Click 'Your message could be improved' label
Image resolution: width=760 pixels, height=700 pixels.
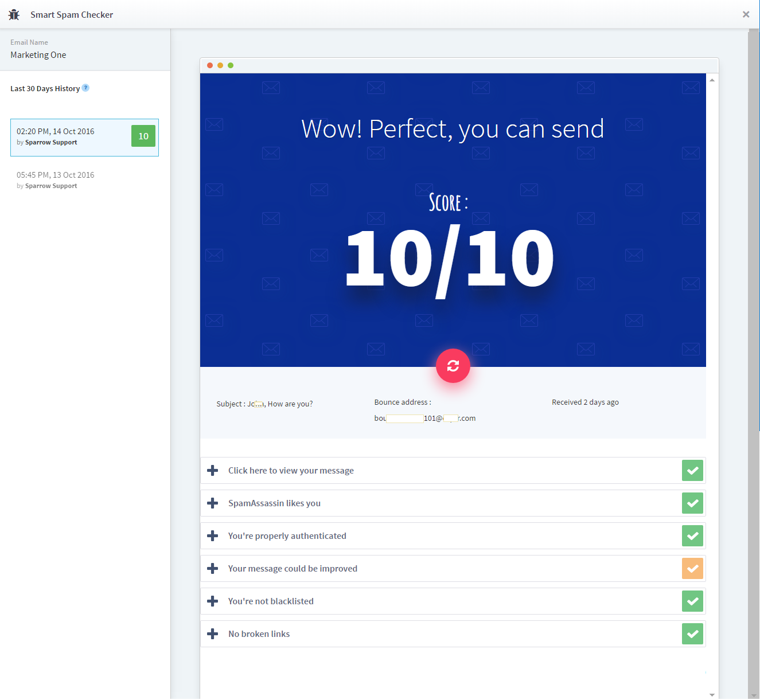293,569
